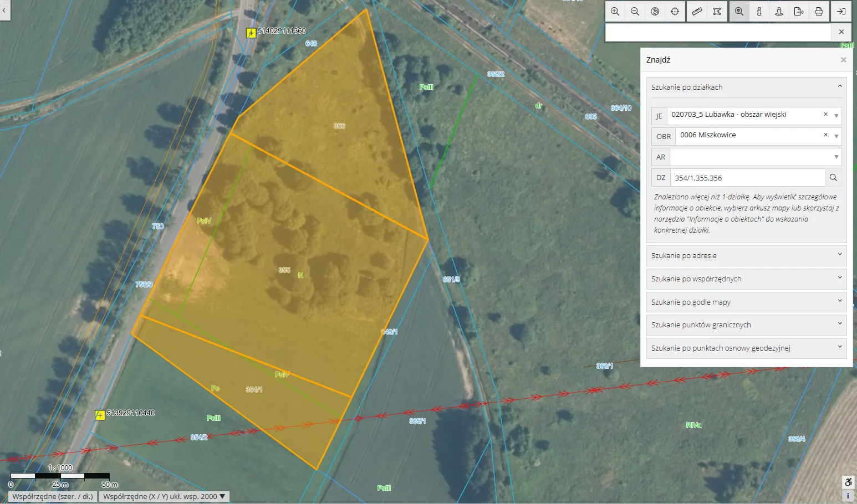Open the object information tool
This screenshot has width=857, height=504.
(x=759, y=12)
